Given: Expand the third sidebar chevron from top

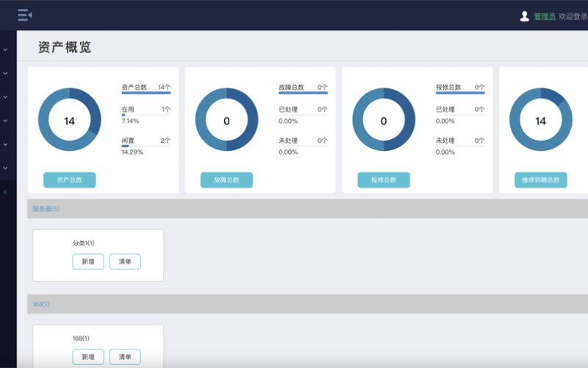Looking at the screenshot, I should tap(5, 97).
